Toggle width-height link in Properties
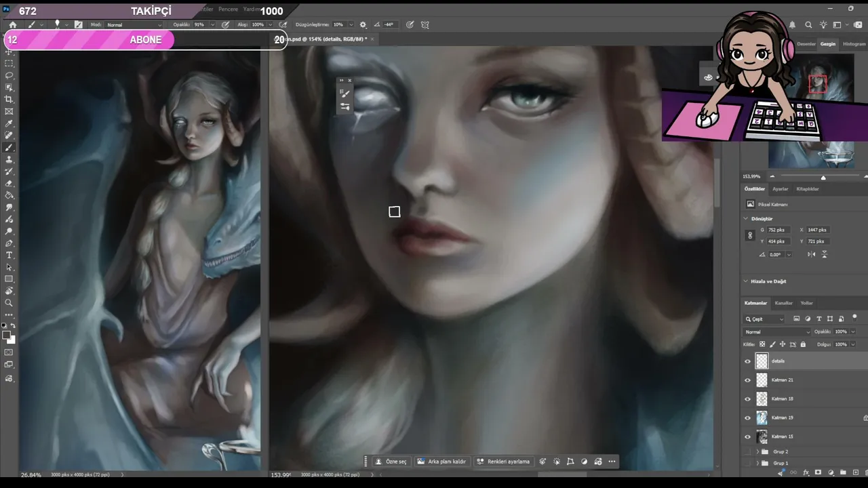Screen dimensions: 868x488 (x=750, y=235)
